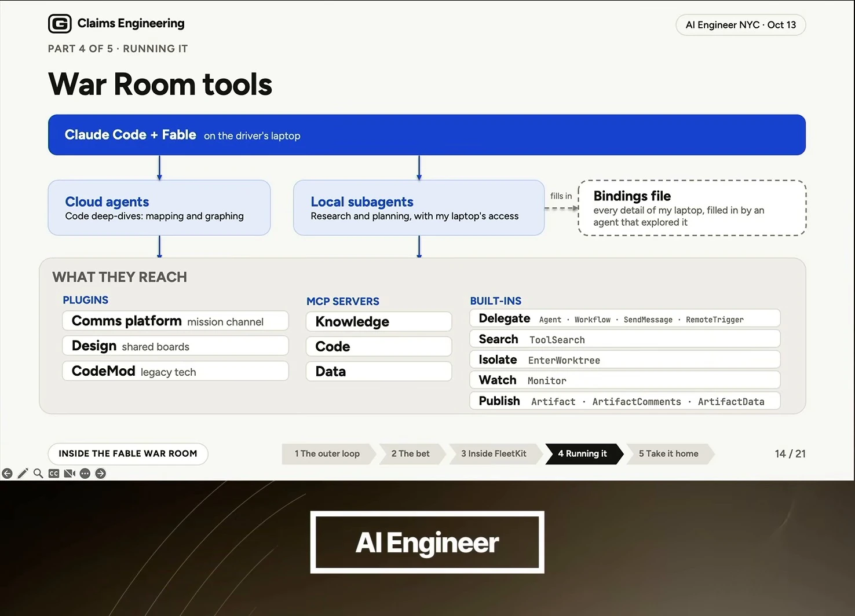This screenshot has height=616, width=855.
Task: Click the 'Watch Monitor' built-in row
Action: click(x=625, y=380)
